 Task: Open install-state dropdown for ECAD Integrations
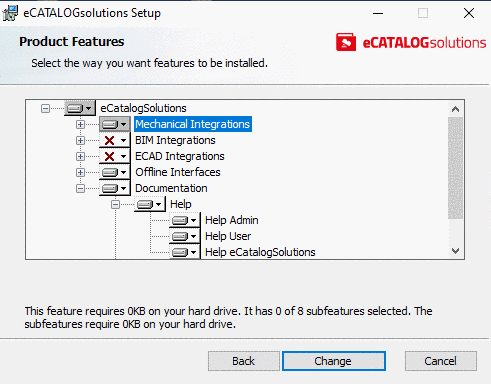click(115, 156)
